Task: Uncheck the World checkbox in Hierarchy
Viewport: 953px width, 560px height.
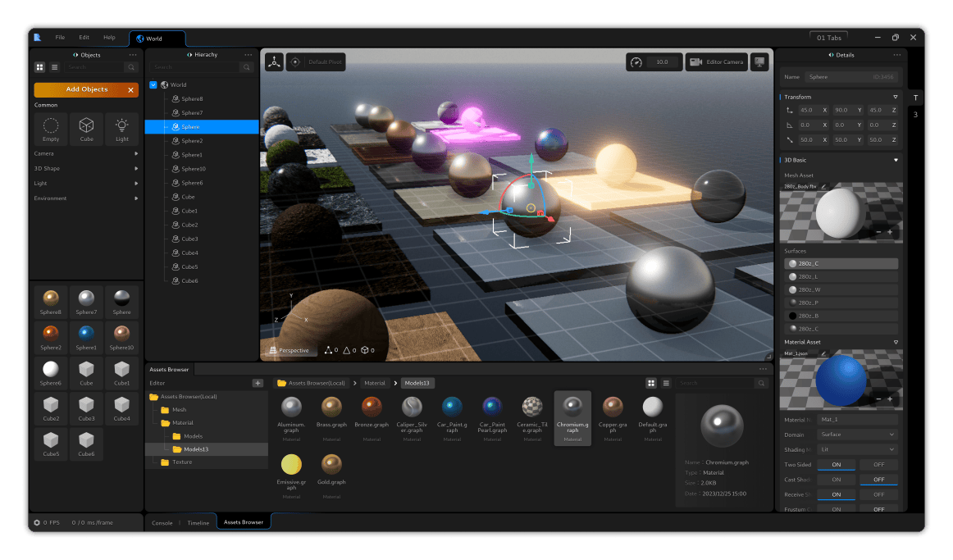Action: click(x=153, y=84)
